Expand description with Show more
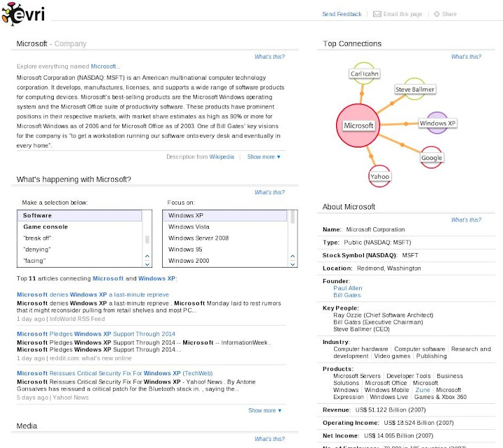The image size is (503, 448). coord(263,157)
